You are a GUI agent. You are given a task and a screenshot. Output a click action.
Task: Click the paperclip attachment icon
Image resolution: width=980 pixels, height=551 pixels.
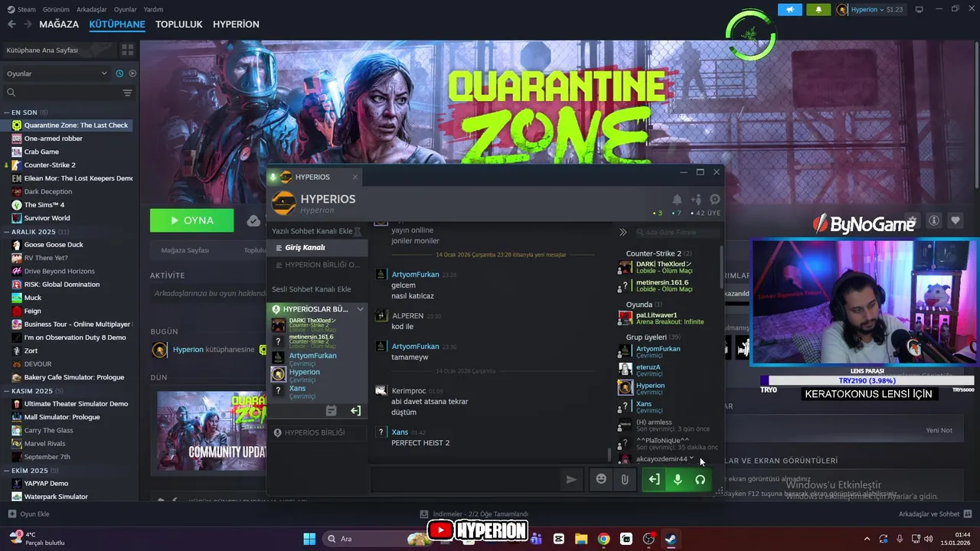[625, 479]
